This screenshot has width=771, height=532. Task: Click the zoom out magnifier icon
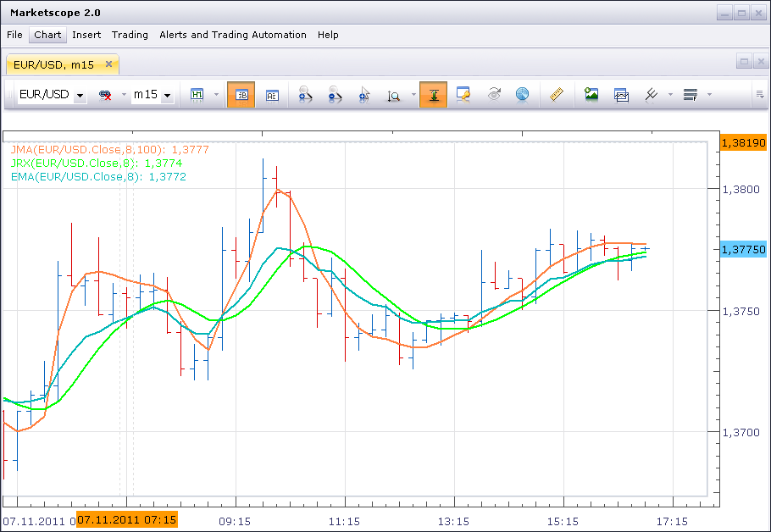[x=335, y=94]
